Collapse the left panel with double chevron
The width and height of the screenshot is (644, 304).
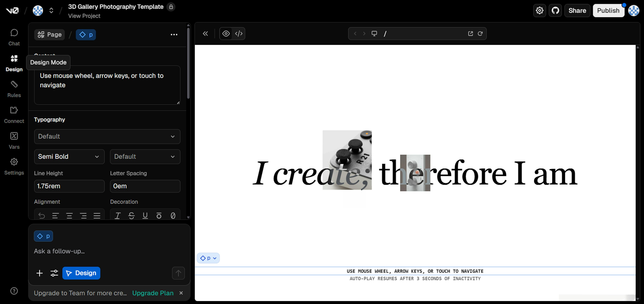[205, 34]
